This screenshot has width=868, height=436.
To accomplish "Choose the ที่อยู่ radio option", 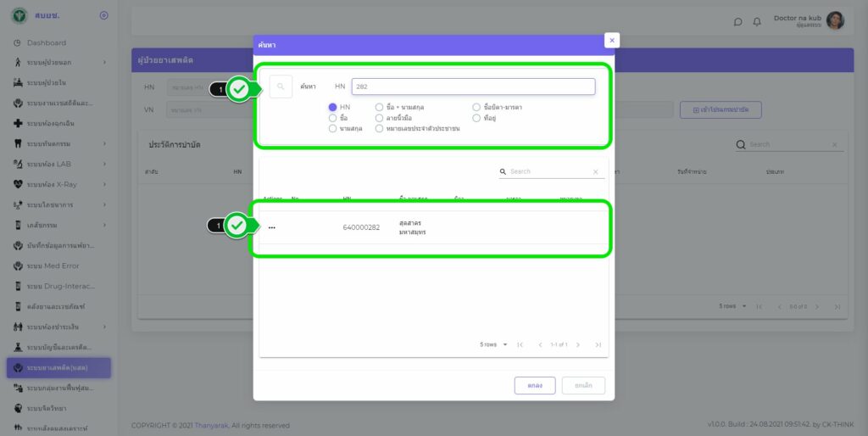I will (x=477, y=118).
